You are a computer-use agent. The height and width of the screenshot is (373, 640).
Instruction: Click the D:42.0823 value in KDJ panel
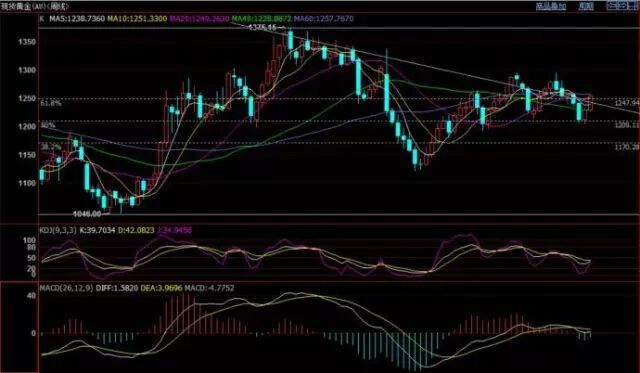click(136, 230)
